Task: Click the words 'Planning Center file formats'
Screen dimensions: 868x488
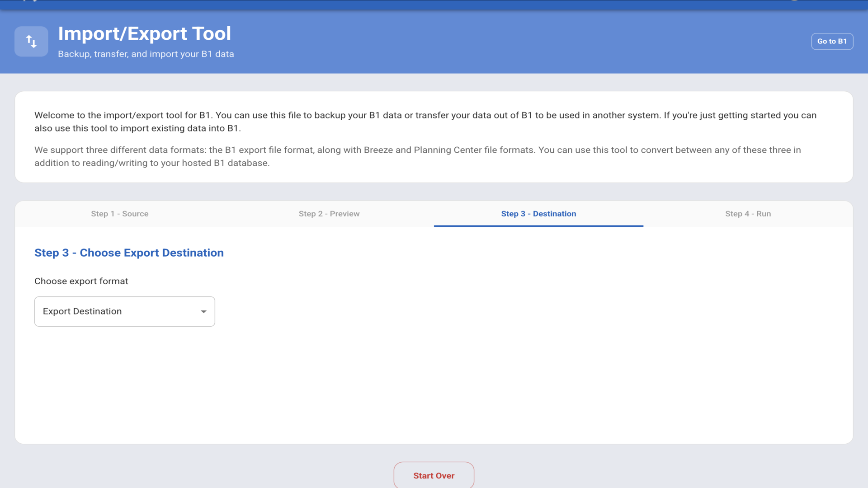Action: pyautogui.click(x=473, y=150)
